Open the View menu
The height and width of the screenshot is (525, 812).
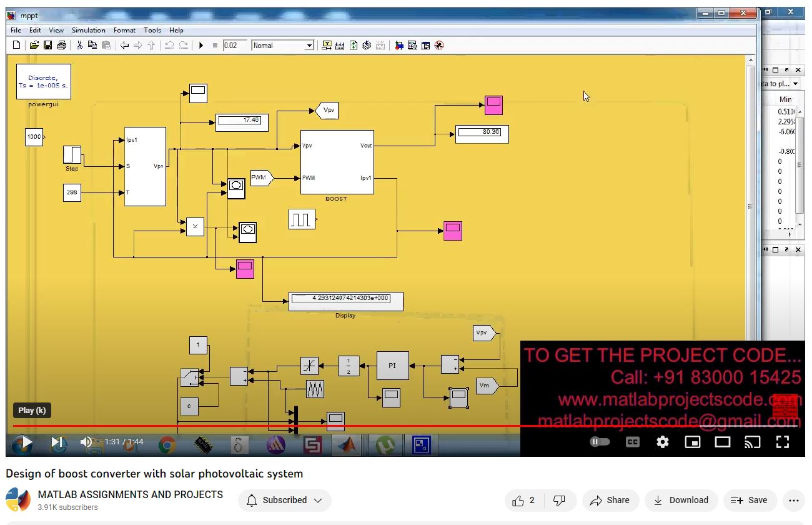(x=56, y=30)
